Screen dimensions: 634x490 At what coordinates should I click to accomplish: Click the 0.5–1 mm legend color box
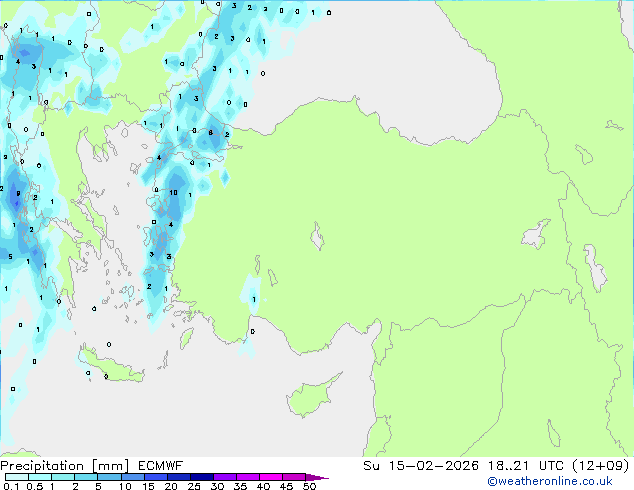[x=40, y=477]
